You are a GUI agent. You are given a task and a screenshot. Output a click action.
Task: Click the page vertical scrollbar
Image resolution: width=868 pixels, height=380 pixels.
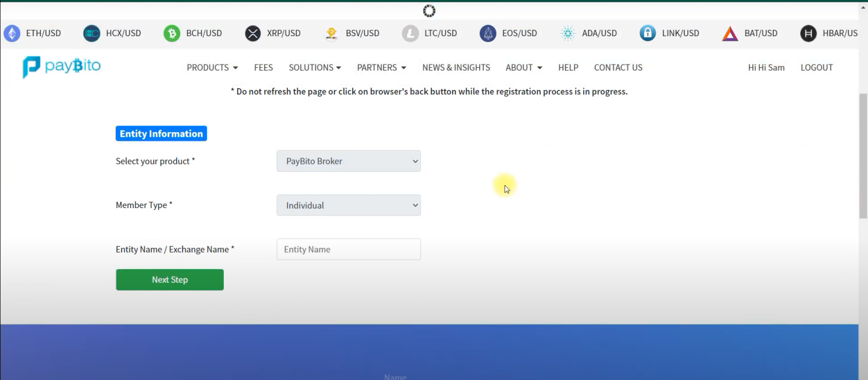coord(863,156)
